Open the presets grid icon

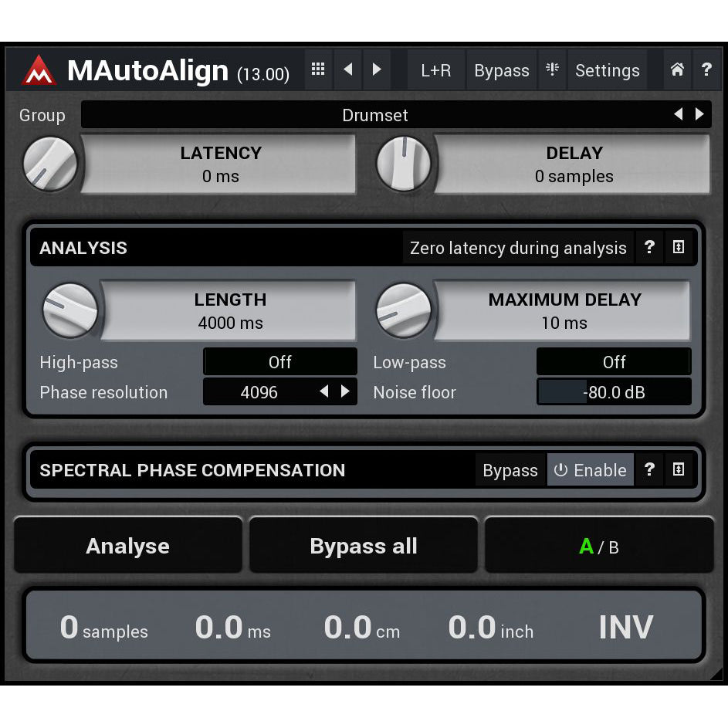318,69
